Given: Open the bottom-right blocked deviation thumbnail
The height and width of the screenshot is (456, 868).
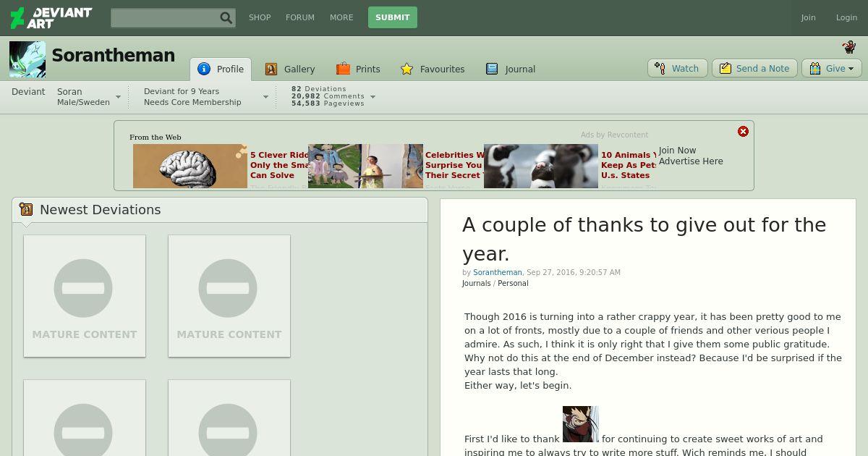Looking at the screenshot, I should [x=229, y=418].
